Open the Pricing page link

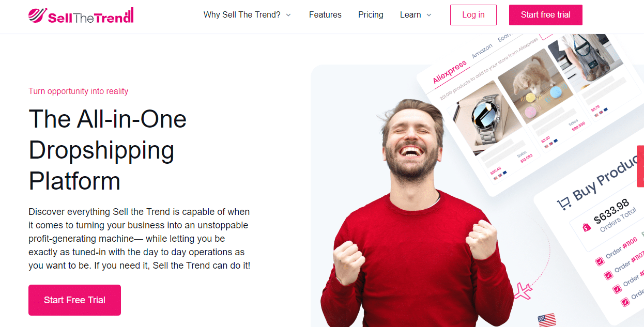tap(371, 14)
